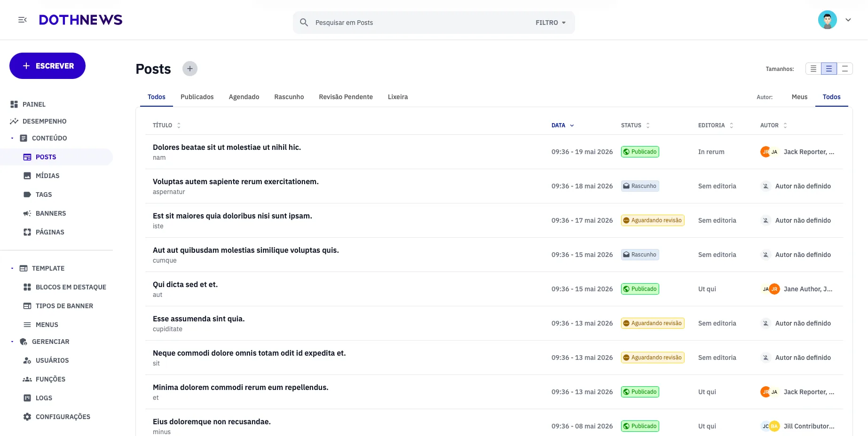868x436 pixels.
Task: Open post Dolores beatae sit ut molestiae
Action: point(227,147)
